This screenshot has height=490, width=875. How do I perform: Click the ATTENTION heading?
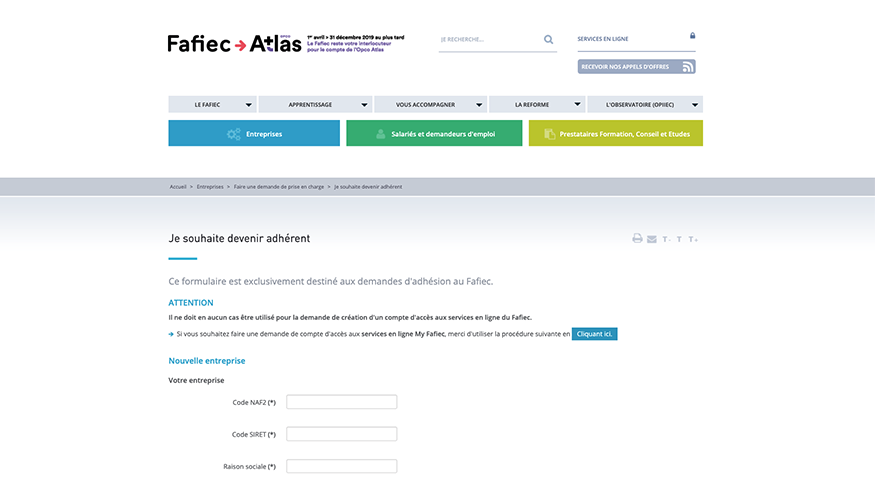tap(191, 302)
